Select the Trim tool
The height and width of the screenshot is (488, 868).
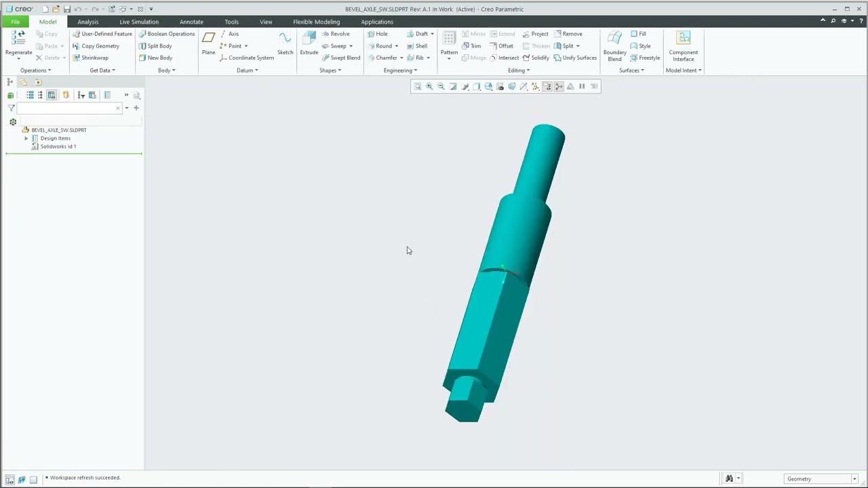click(471, 46)
